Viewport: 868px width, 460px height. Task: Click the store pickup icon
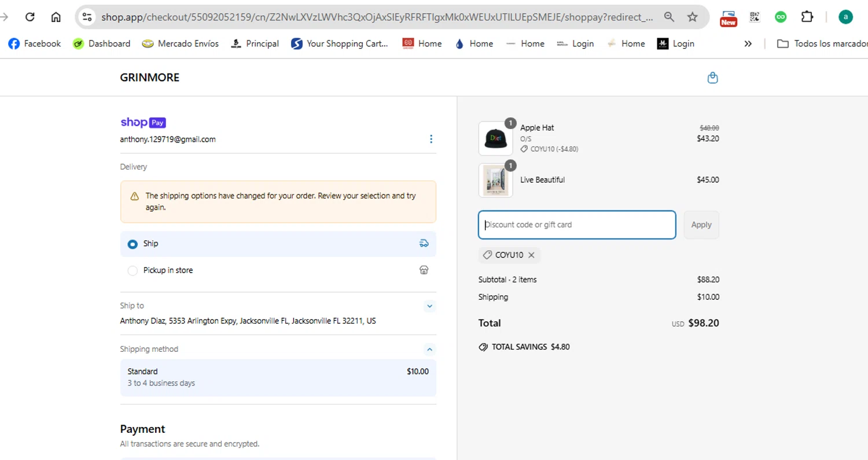pyautogui.click(x=424, y=270)
